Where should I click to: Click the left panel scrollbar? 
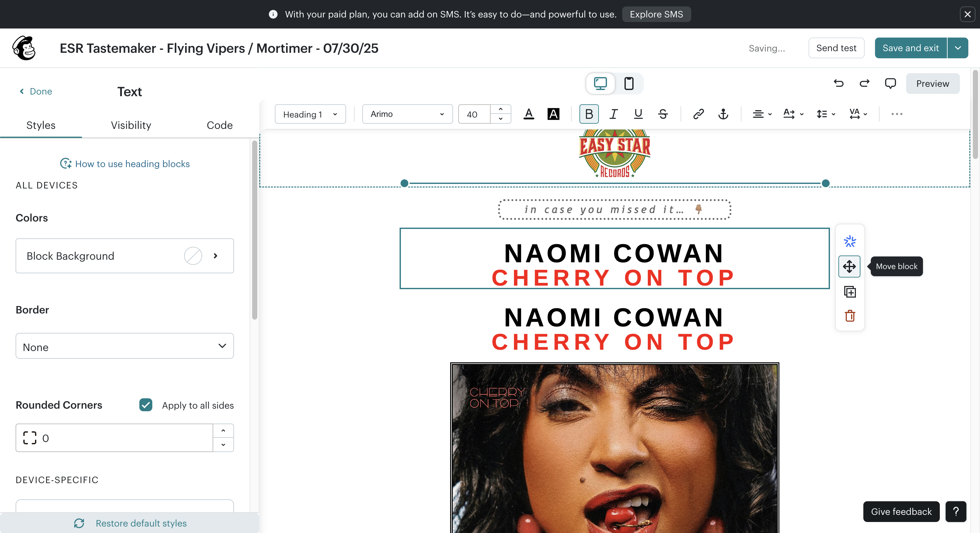254,230
